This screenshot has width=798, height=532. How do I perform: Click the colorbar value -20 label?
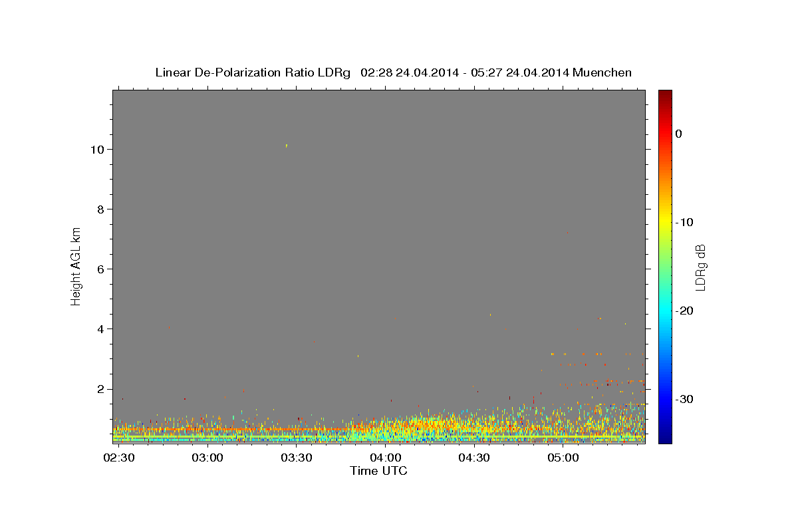684,311
